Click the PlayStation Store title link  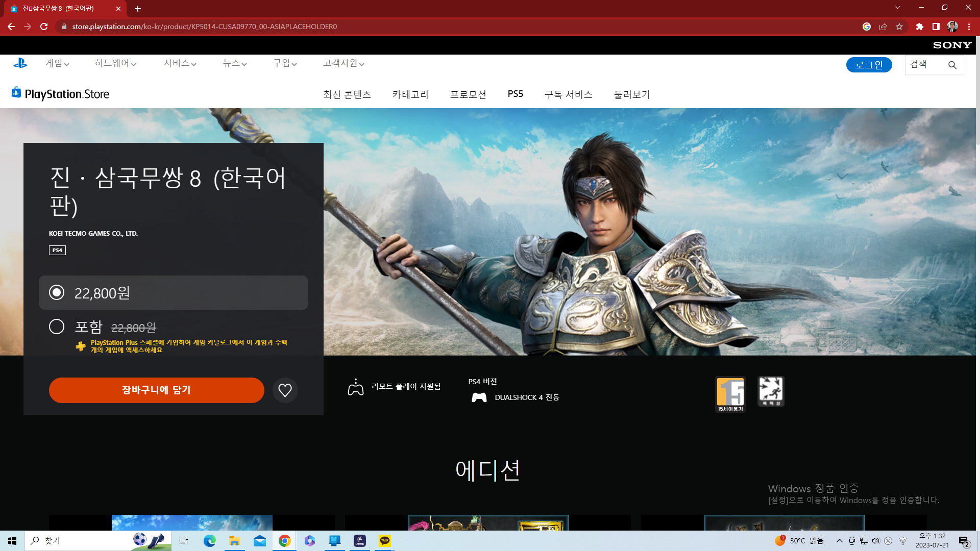tap(67, 94)
